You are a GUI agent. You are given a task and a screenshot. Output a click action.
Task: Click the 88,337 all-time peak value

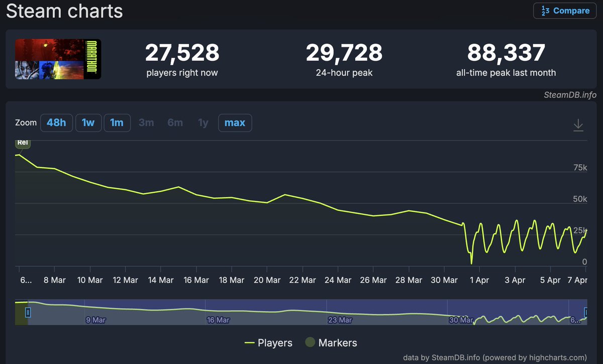coord(506,52)
